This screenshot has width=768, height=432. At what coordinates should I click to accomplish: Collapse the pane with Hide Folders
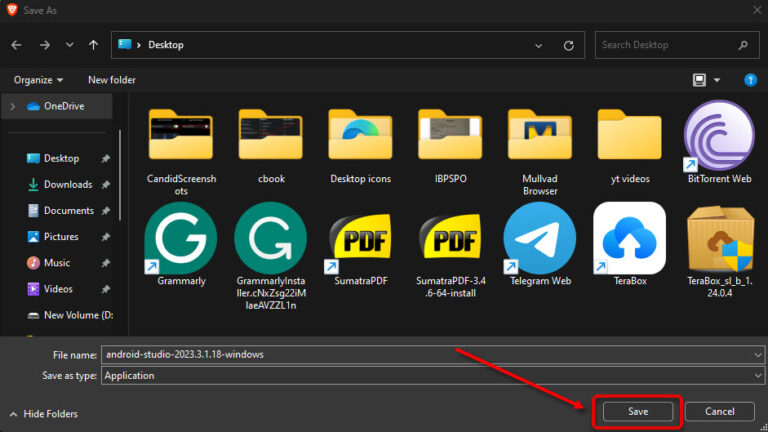(x=44, y=414)
